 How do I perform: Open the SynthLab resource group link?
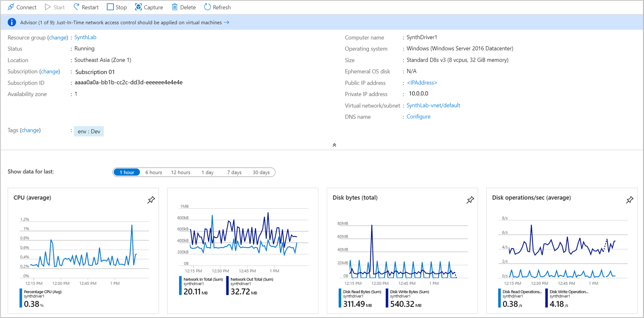click(85, 37)
